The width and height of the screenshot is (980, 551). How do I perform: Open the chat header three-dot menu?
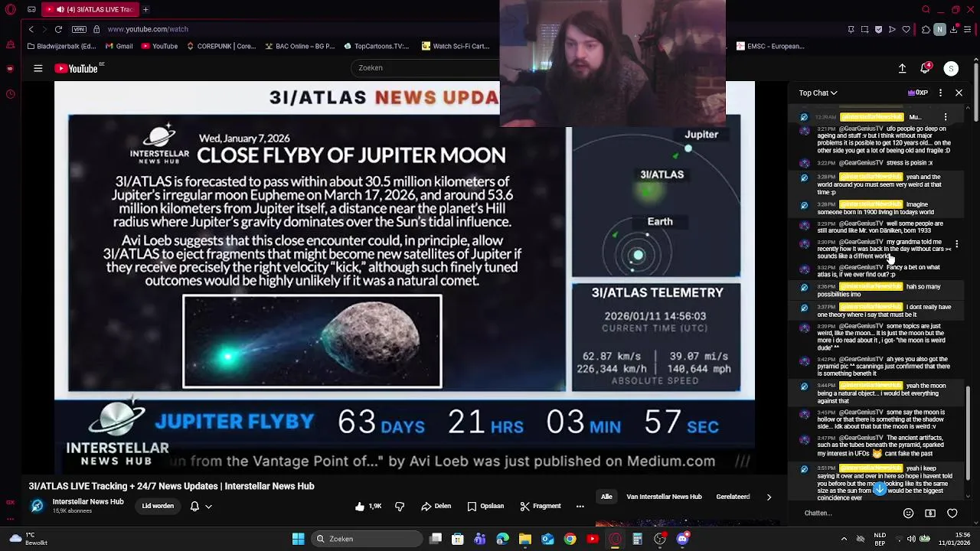939,93
